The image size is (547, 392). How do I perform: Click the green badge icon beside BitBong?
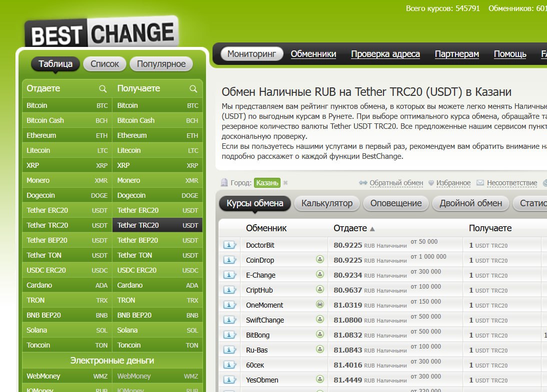tap(320, 334)
